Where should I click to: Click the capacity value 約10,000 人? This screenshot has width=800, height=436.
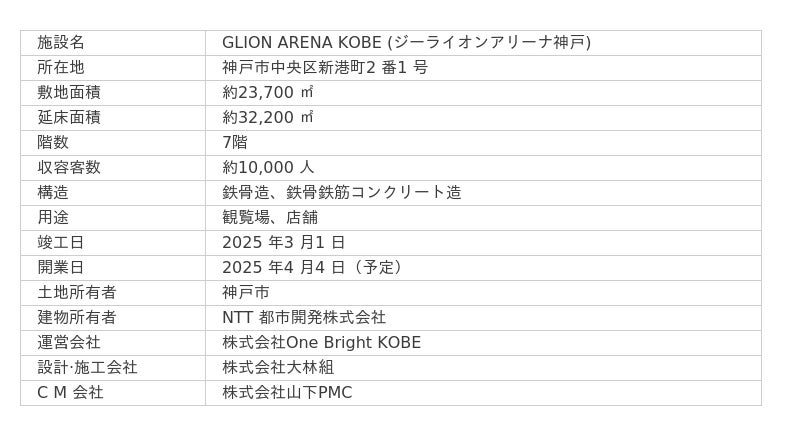[268, 167]
